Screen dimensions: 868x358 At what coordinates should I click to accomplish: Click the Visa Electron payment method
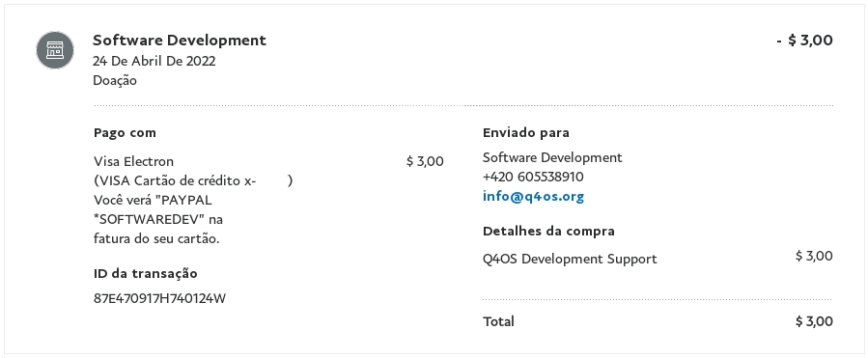click(x=133, y=161)
